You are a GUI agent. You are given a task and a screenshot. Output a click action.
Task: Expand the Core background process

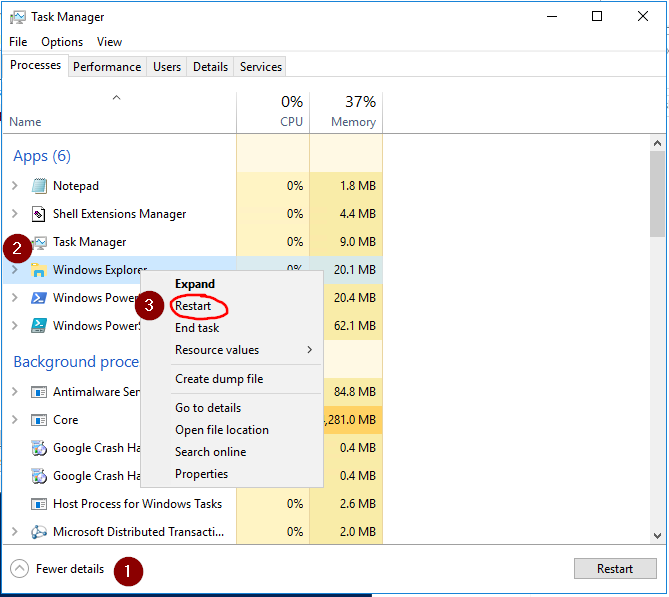[15, 419]
